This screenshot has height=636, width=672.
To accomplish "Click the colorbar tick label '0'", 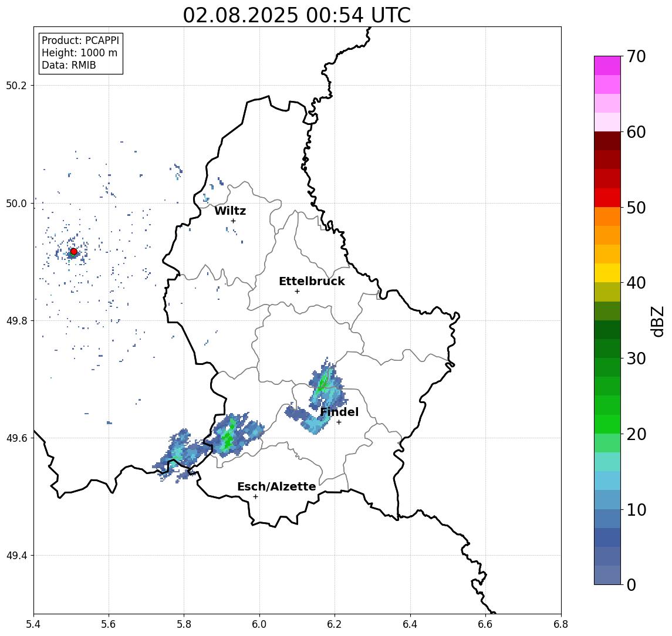I will (632, 584).
